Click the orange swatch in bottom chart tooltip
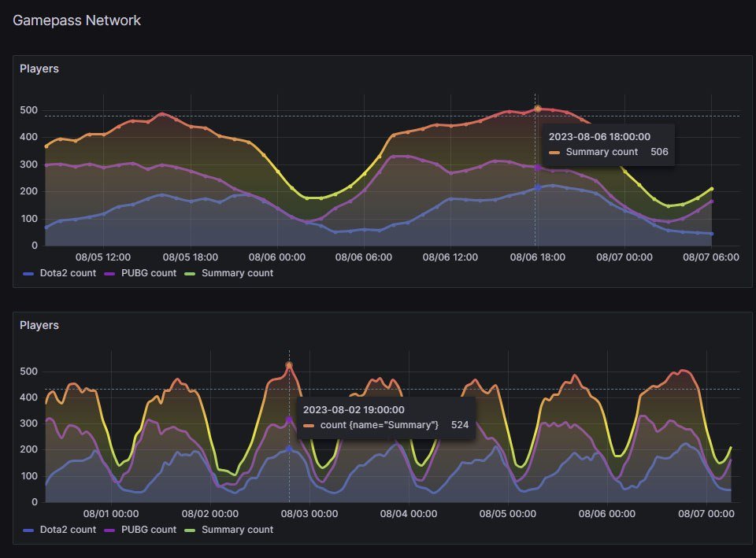Screen dimensions: 756x558 309,426
